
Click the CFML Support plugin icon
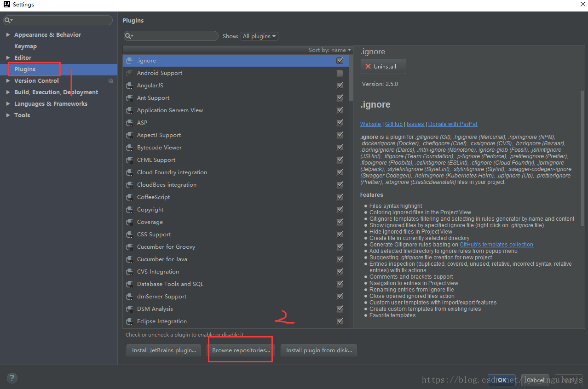[x=130, y=160]
